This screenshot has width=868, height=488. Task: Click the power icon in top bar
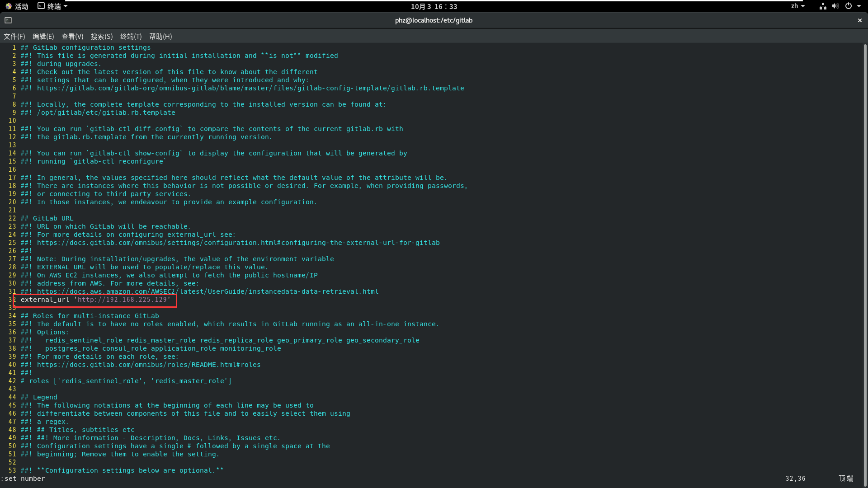point(849,6)
